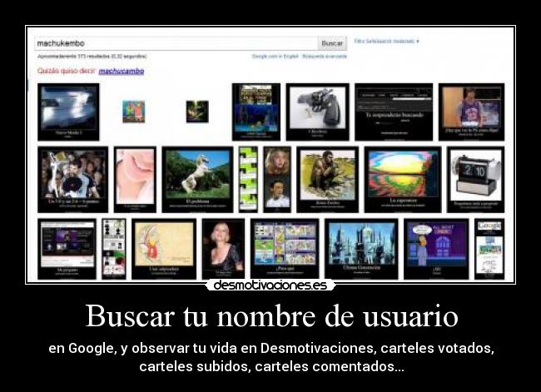Open the narrow manga page strip thumbnail
The image size is (541, 392).
point(114,249)
